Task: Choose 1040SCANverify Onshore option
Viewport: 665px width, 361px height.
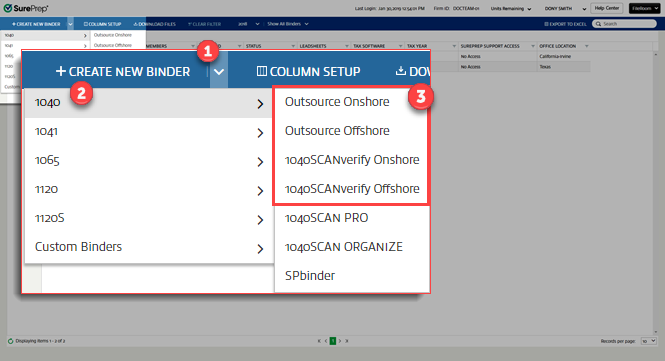Action: 352,160
